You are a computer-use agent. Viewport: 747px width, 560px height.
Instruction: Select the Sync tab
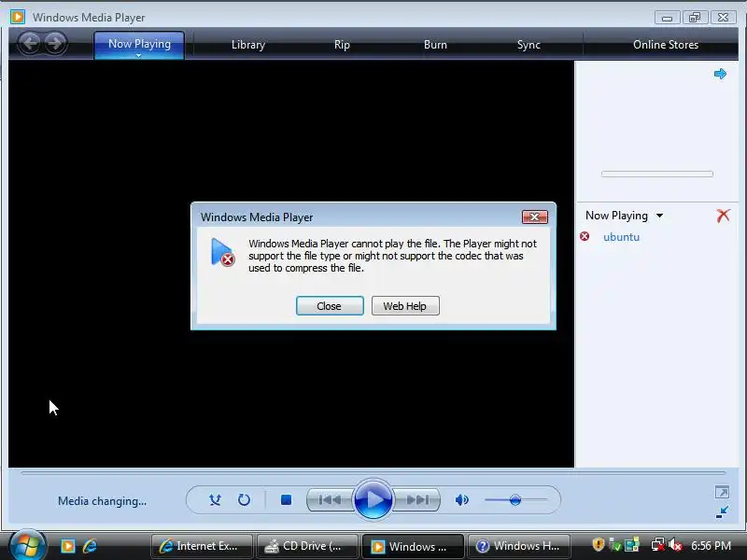(529, 45)
